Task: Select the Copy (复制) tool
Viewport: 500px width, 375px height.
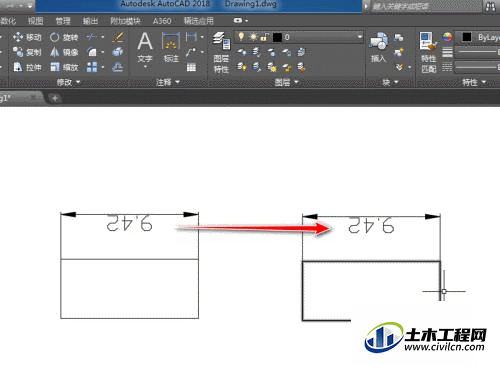Action: point(27,52)
